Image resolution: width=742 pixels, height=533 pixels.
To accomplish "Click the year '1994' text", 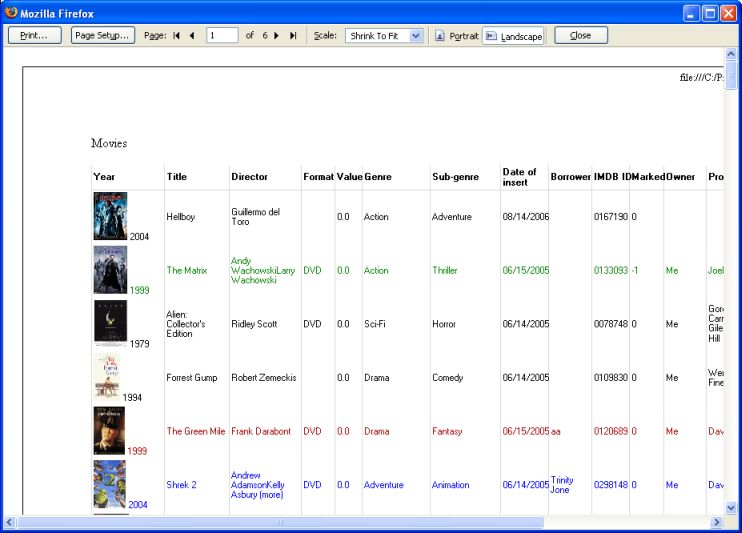I will click(132, 398).
